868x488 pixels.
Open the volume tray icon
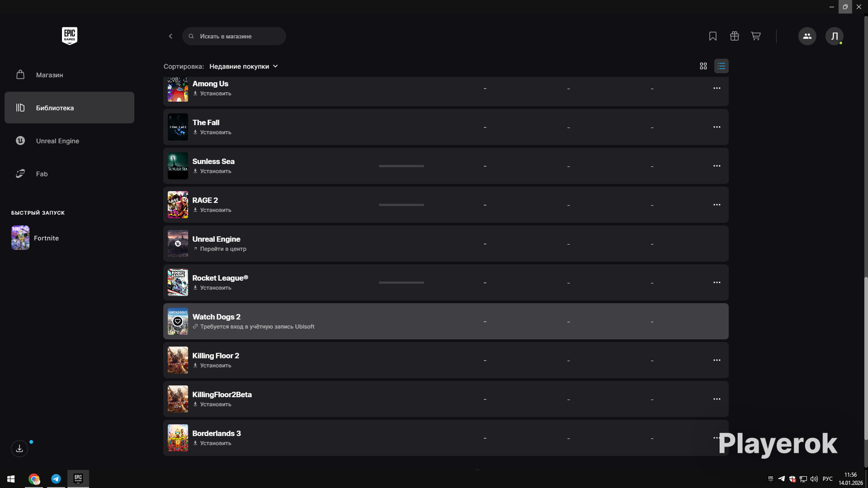(814, 479)
